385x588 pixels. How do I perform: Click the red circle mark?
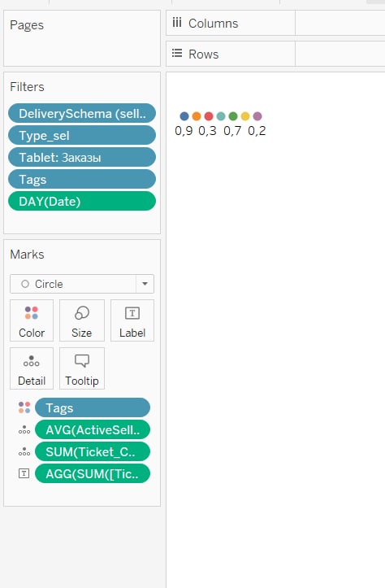[x=209, y=116]
